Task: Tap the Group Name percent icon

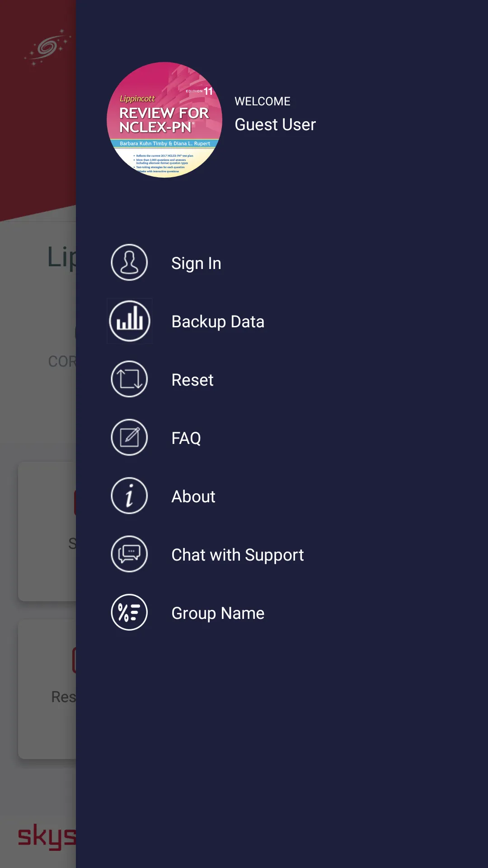Action: 129,613
